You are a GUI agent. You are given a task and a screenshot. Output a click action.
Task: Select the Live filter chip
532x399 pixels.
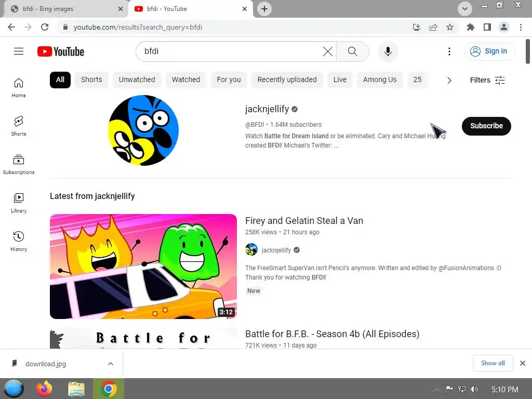[340, 80]
